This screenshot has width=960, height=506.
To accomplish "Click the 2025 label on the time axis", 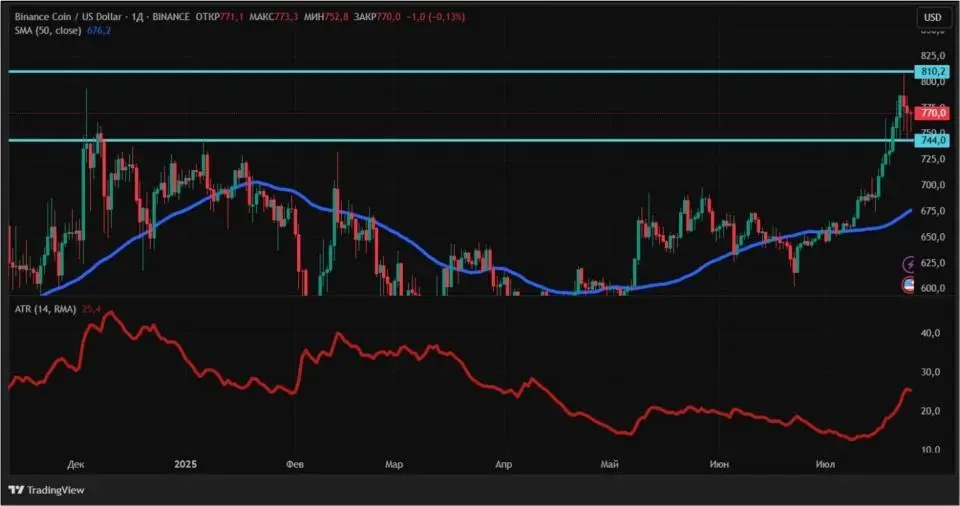I will tap(186, 464).
